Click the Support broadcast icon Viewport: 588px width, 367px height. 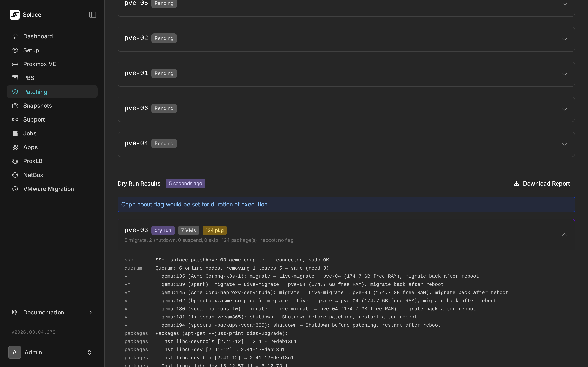15,119
